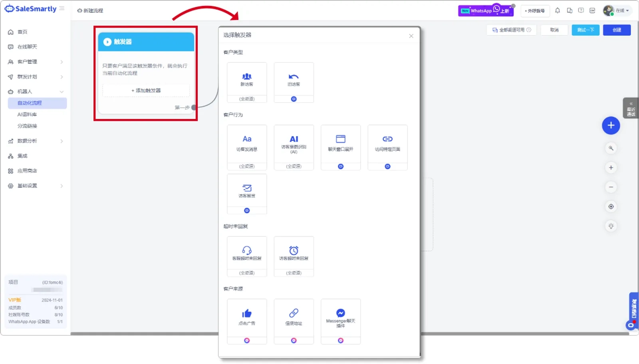Toggle the sidebar collapse icon beside logo
The image size is (639, 364).
click(62, 8)
